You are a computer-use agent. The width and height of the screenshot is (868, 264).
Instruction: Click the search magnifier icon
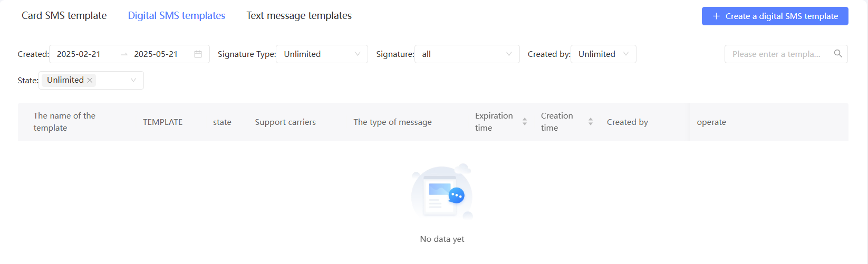(x=838, y=54)
